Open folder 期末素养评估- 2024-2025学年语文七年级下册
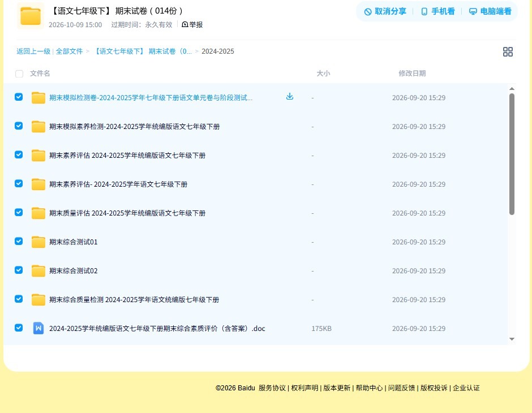The image size is (532, 413). [x=118, y=184]
